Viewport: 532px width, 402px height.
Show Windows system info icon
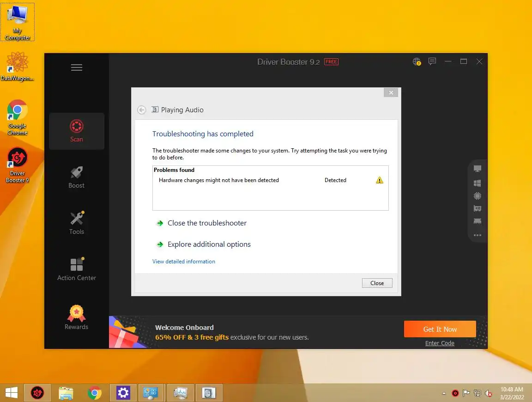(x=478, y=183)
